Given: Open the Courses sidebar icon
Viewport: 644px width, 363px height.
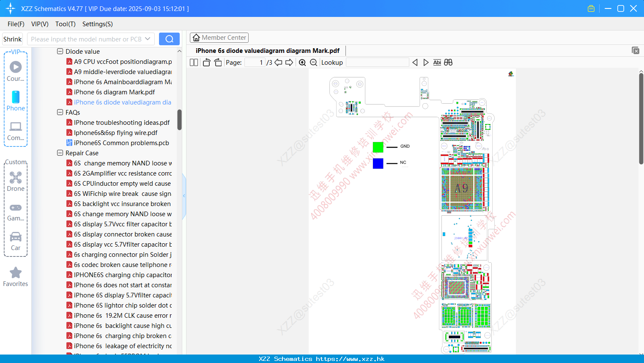Looking at the screenshot, I should coord(16,71).
